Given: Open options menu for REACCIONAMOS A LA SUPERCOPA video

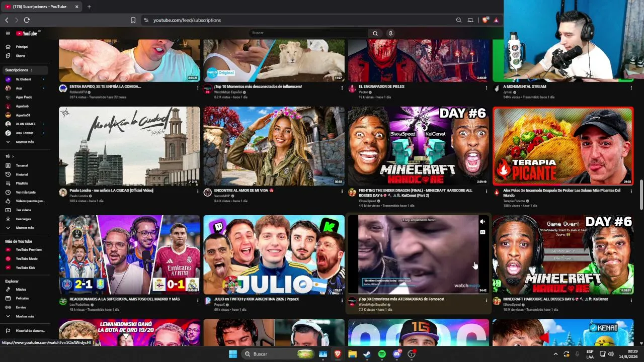Looking at the screenshot, I should 197,301.
